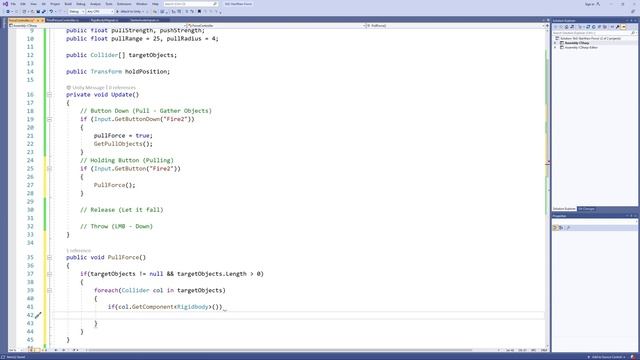Collapse the GetButton if block, line 25
The image size is (640, 360).
click(x=49, y=169)
